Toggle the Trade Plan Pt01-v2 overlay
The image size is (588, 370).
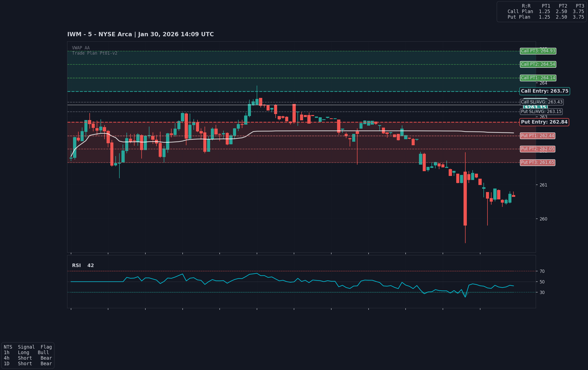click(x=94, y=53)
